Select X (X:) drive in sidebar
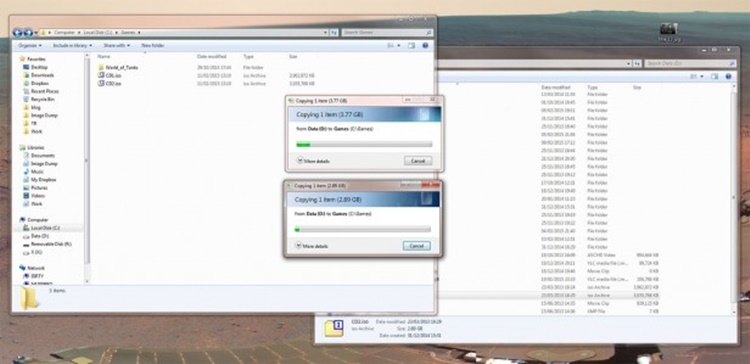This screenshot has width=750, height=364. pyautogui.click(x=33, y=252)
